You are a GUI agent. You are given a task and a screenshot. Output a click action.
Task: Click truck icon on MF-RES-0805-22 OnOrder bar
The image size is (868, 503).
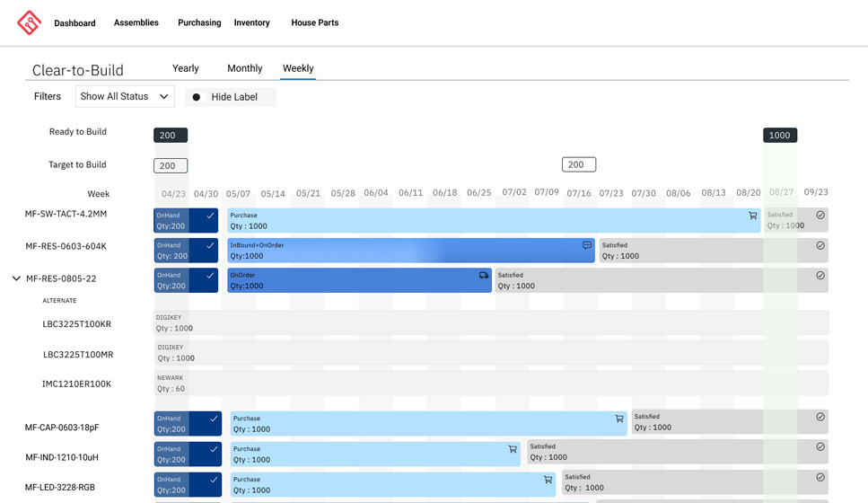(x=484, y=276)
